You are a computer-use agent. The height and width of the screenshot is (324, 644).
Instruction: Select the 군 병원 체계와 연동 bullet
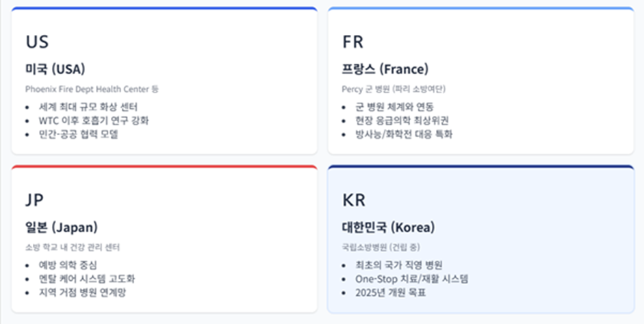point(395,107)
